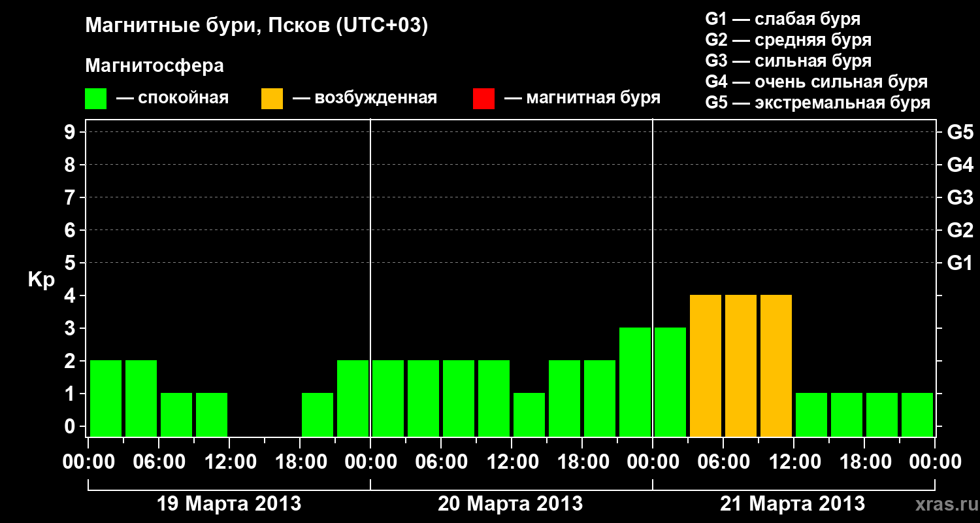Click the '18:00' label under 21 Марта

(x=866, y=462)
